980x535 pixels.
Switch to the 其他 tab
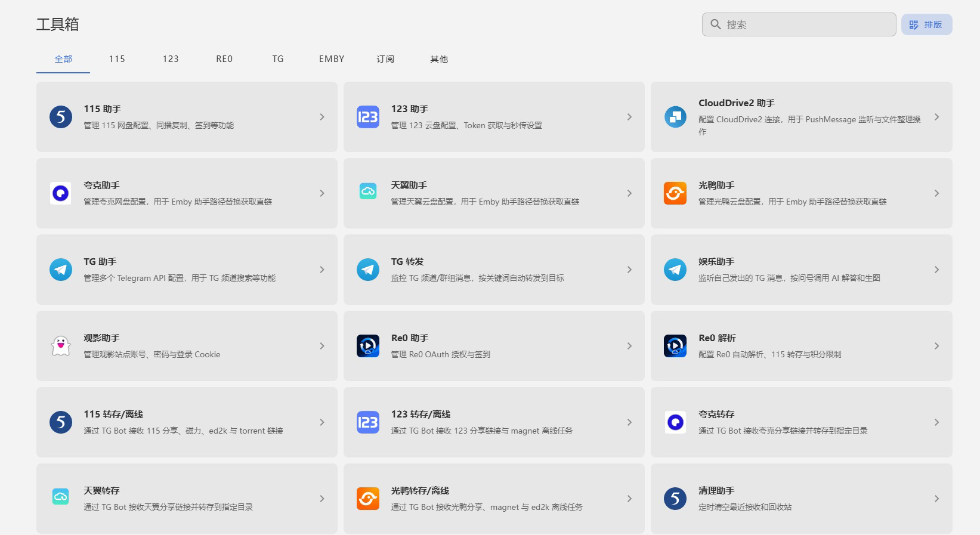tap(439, 59)
